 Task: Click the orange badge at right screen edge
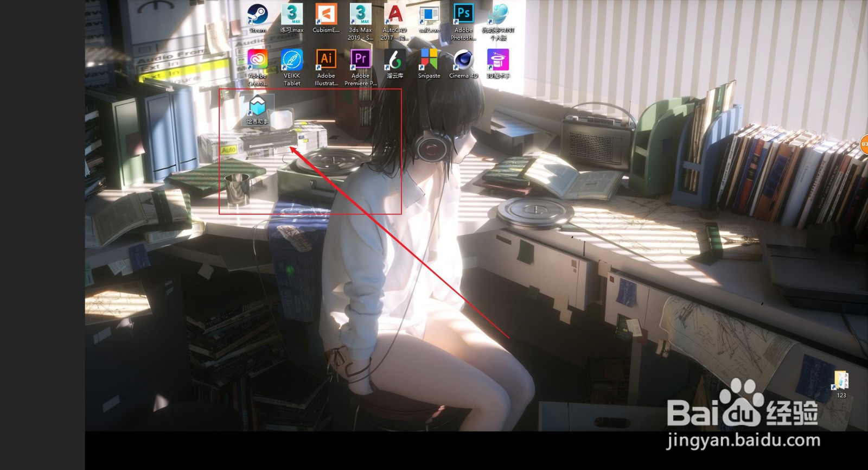tap(864, 144)
